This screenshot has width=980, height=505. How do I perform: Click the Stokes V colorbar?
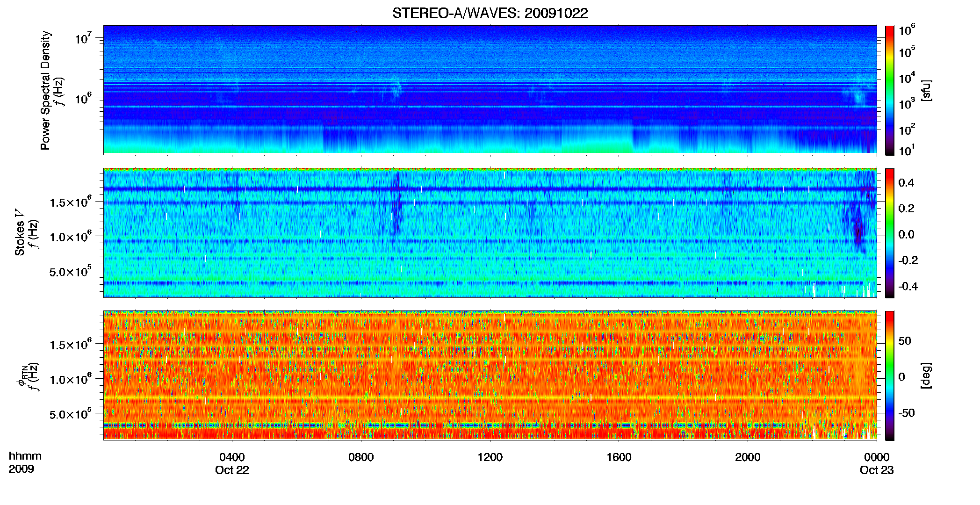(x=889, y=233)
